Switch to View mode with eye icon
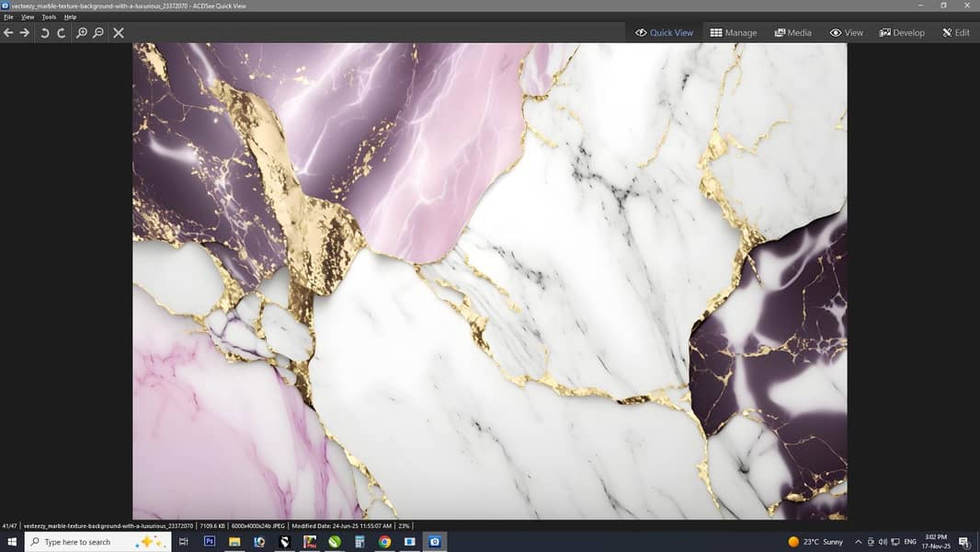The height and width of the screenshot is (552, 980). click(847, 32)
